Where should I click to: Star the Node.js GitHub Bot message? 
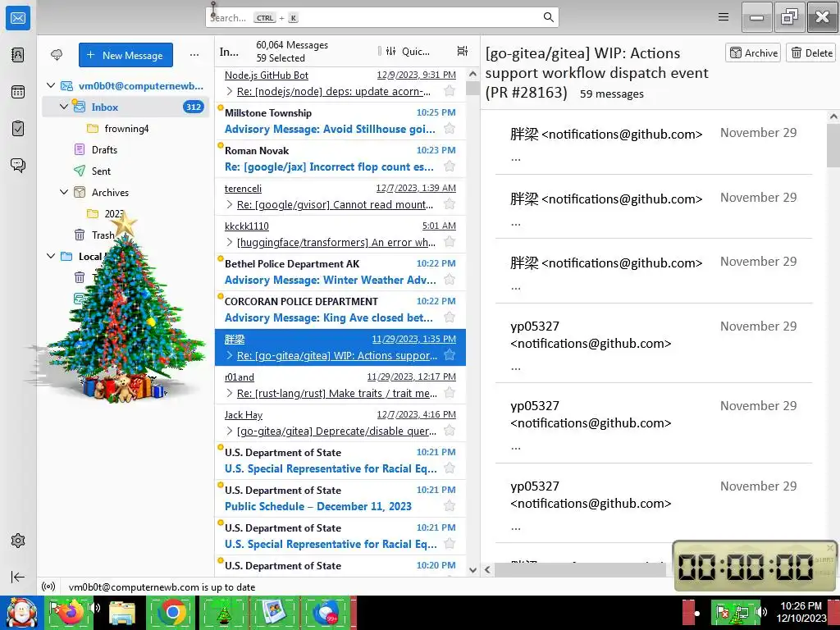450,91
